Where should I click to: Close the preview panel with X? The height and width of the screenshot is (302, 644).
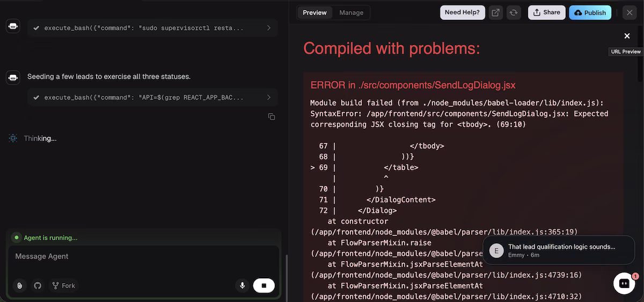(629, 12)
